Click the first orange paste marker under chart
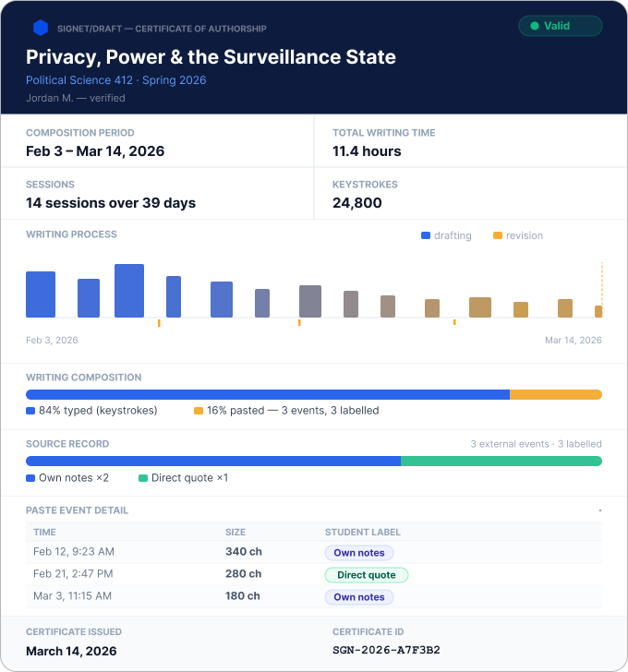This screenshot has width=628, height=672. 159,323
